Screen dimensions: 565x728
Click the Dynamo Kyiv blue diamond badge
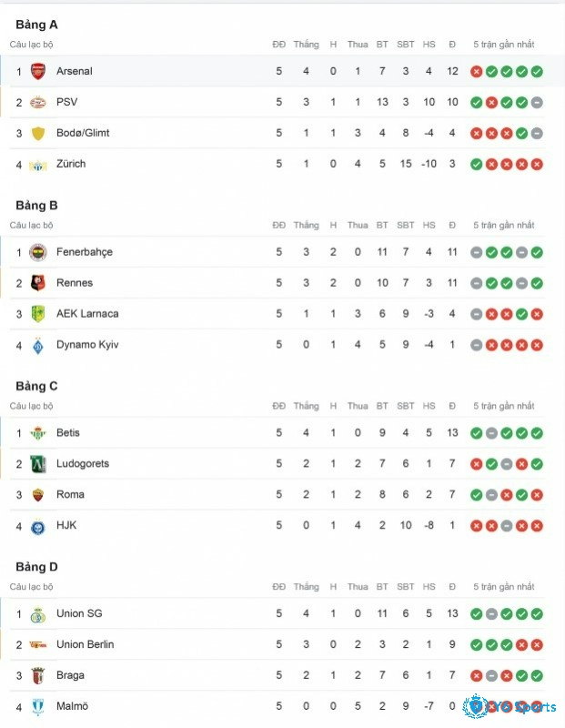click(x=38, y=345)
